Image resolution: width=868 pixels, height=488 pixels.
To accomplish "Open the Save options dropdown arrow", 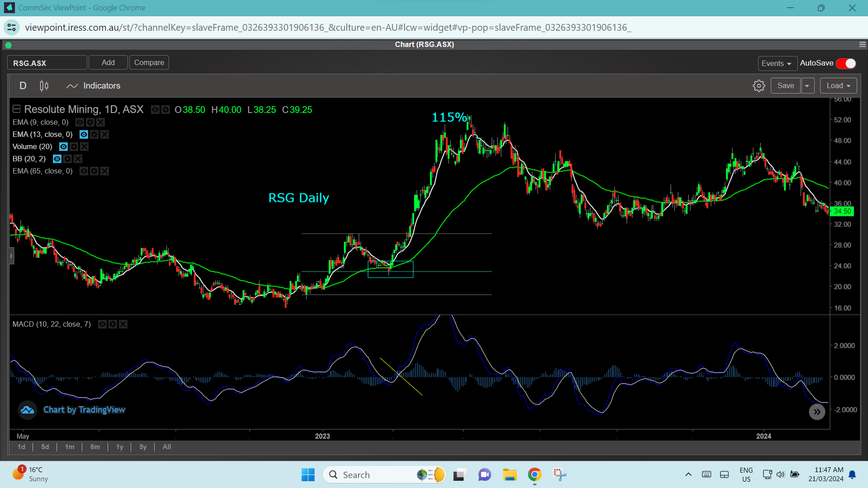I will click(807, 86).
